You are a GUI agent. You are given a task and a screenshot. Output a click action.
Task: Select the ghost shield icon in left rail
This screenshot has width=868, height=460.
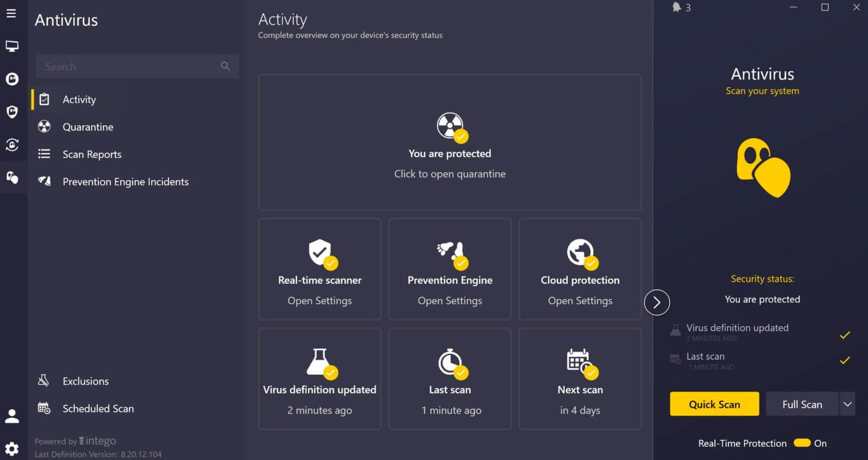[x=12, y=112]
